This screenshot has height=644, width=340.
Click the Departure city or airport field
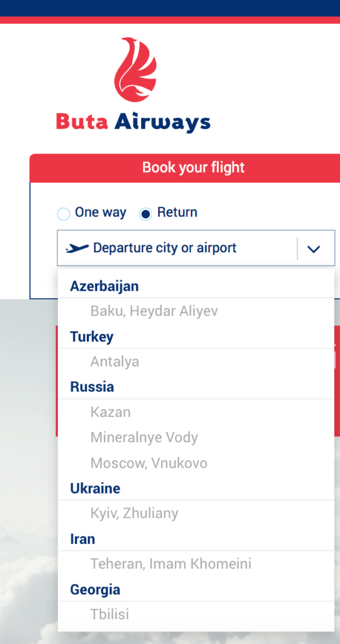coord(196,248)
